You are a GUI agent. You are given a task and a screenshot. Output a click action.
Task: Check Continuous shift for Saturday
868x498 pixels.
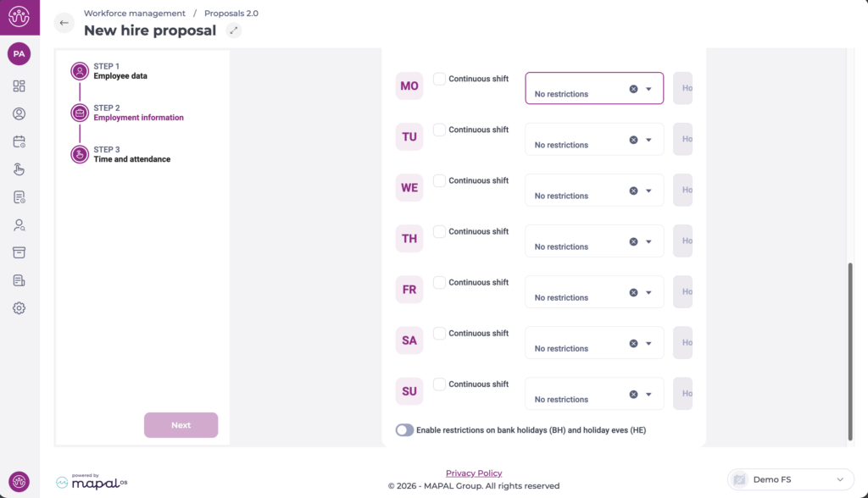click(x=439, y=333)
